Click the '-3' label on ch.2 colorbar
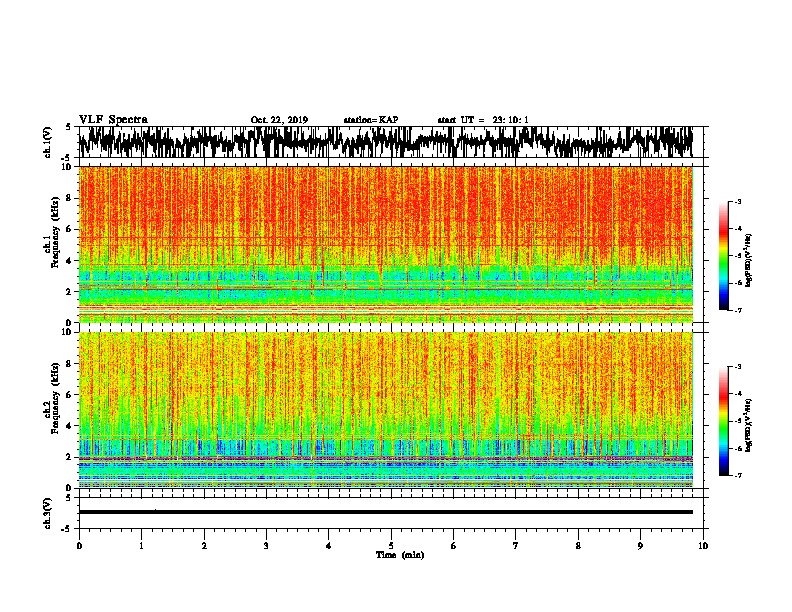 tap(738, 367)
